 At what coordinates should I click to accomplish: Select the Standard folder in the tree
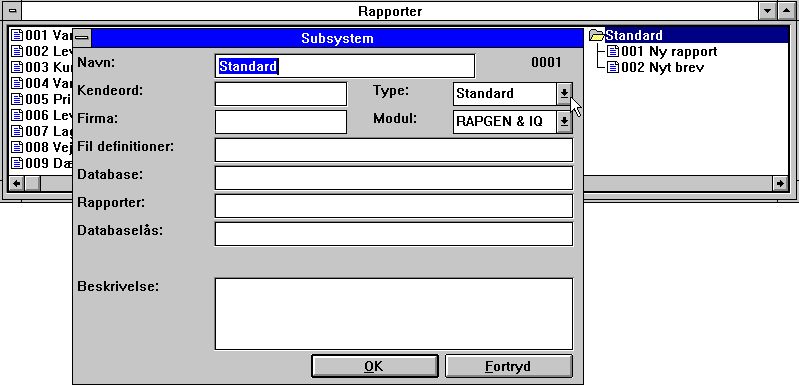tap(634, 35)
